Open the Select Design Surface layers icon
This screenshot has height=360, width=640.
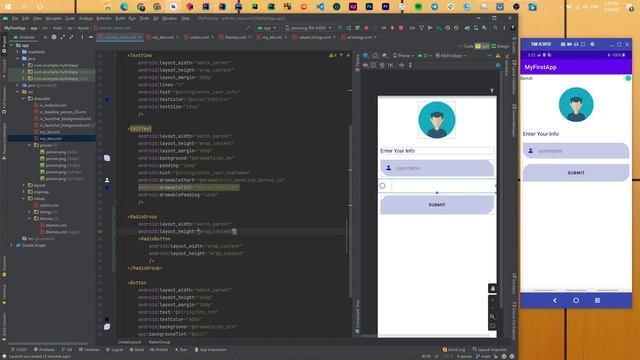coord(366,56)
